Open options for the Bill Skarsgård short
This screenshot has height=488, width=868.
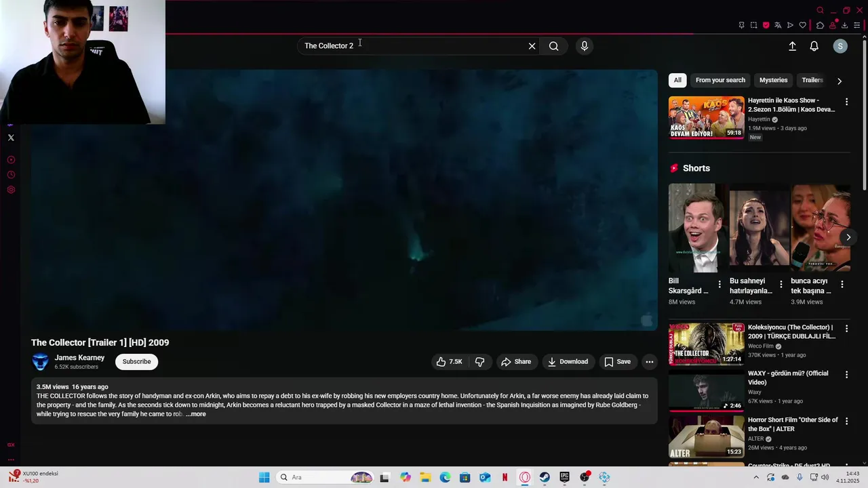tap(719, 285)
